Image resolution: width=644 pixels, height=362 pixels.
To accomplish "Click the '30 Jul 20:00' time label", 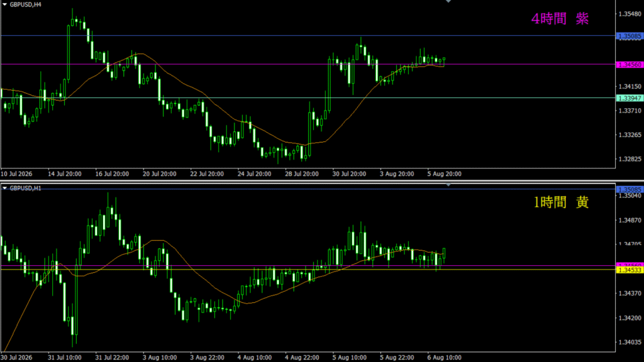I will tap(349, 174).
